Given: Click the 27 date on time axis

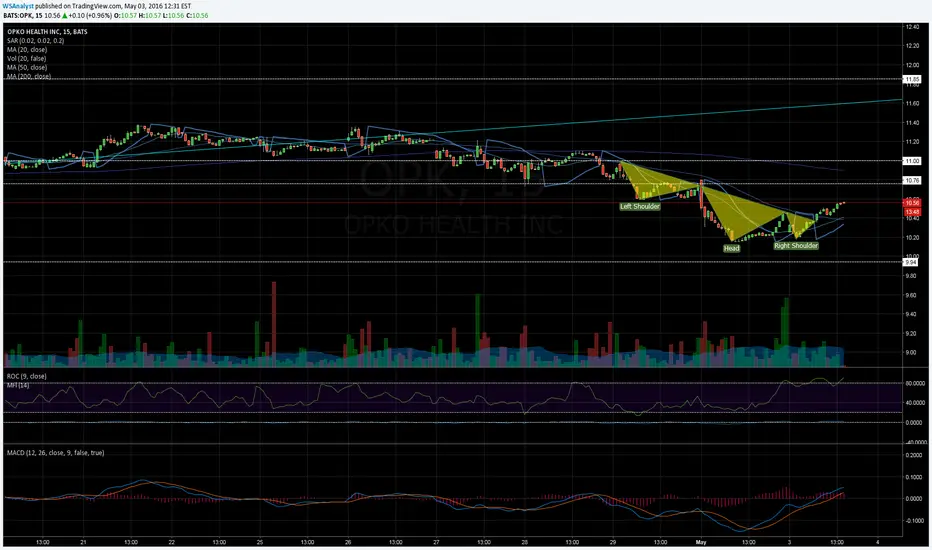Looking at the screenshot, I should 436,542.
